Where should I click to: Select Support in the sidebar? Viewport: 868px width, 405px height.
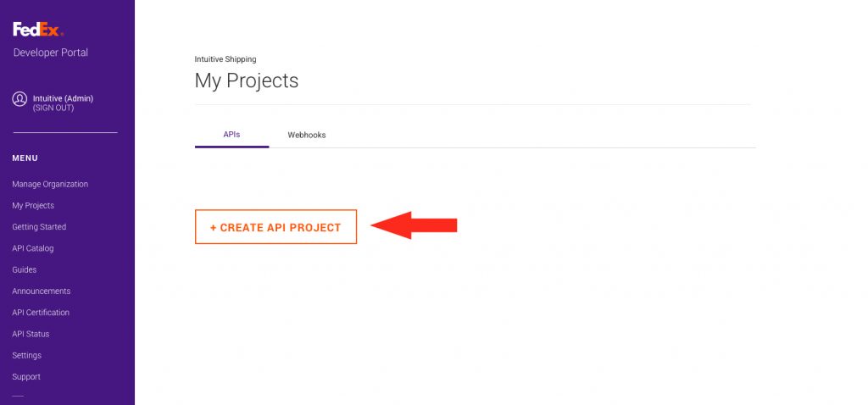[26, 377]
